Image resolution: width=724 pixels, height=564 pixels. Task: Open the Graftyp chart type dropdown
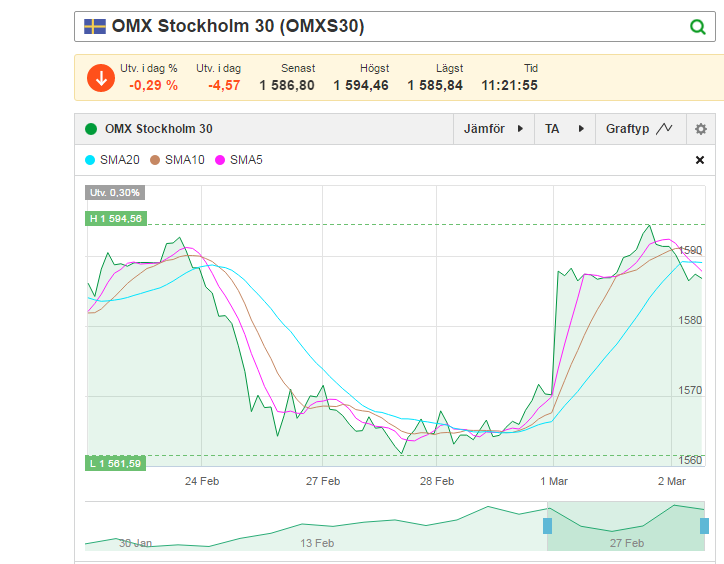click(x=640, y=129)
